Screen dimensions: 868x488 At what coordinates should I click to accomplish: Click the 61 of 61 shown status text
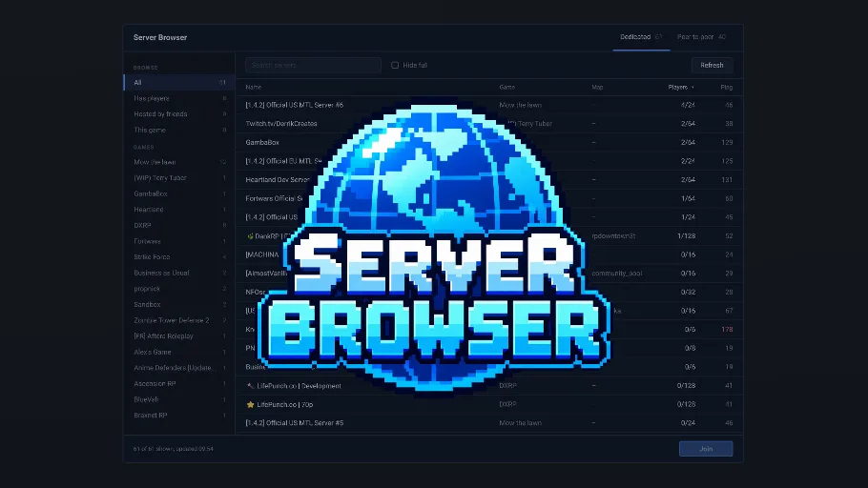[x=174, y=449]
